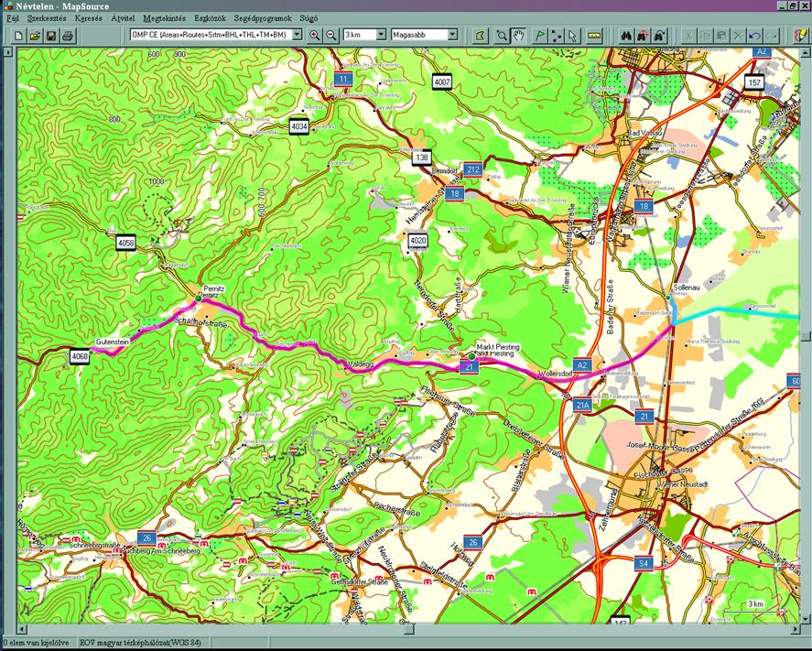
Task: Zoom out with the minus magnifier icon
Action: 331,35
